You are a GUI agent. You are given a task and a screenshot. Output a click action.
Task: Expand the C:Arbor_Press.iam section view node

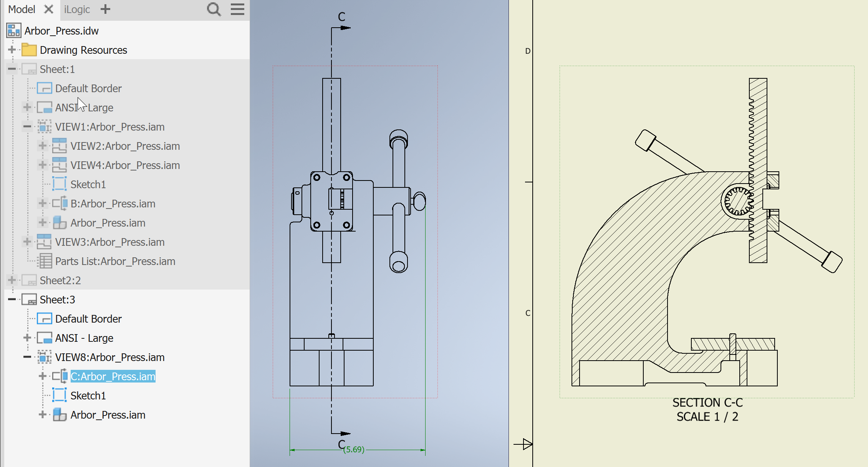tap(42, 376)
